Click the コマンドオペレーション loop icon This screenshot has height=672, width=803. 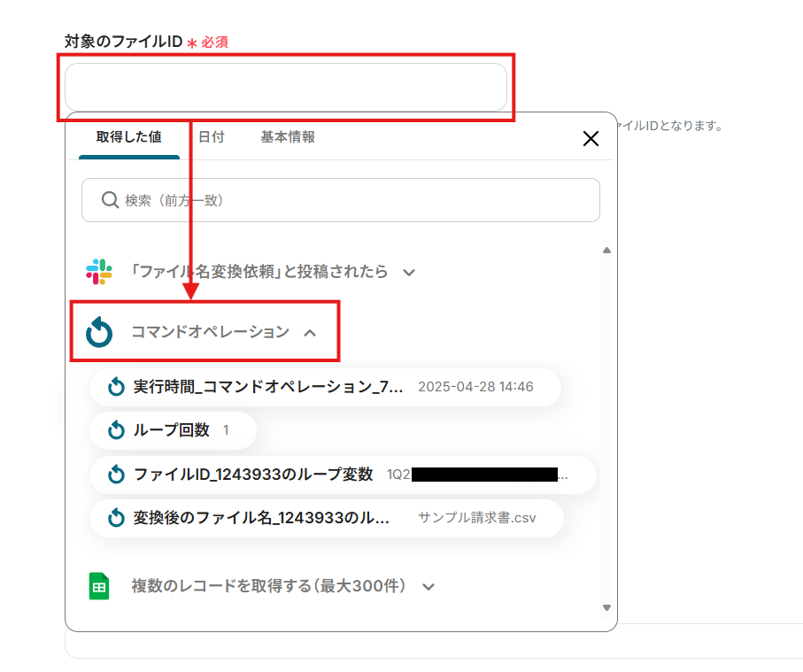pyautogui.click(x=99, y=332)
